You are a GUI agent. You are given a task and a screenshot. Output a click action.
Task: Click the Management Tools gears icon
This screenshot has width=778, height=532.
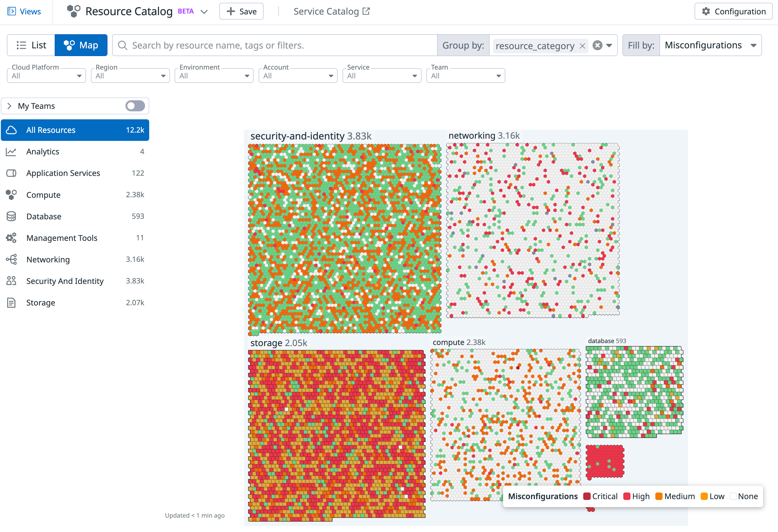pyautogui.click(x=11, y=238)
